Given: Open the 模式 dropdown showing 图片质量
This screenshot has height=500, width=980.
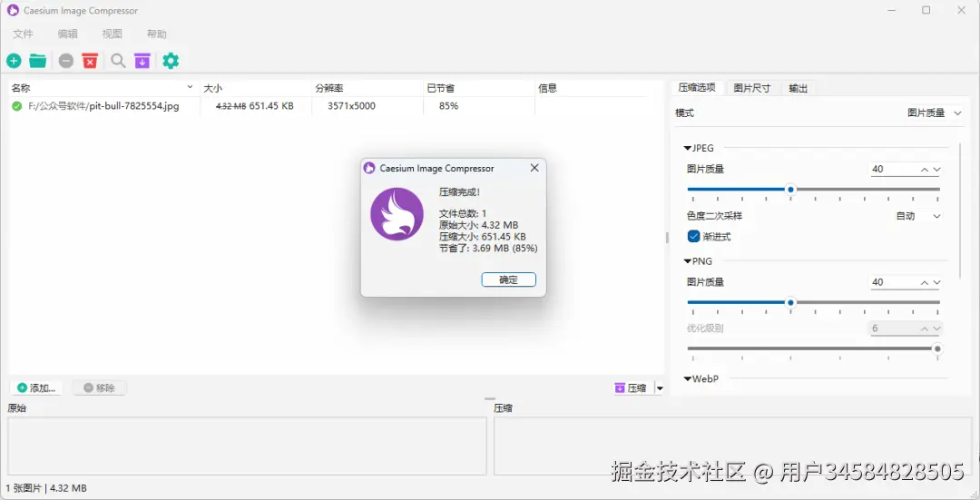Looking at the screenshot, I should 935,113.
